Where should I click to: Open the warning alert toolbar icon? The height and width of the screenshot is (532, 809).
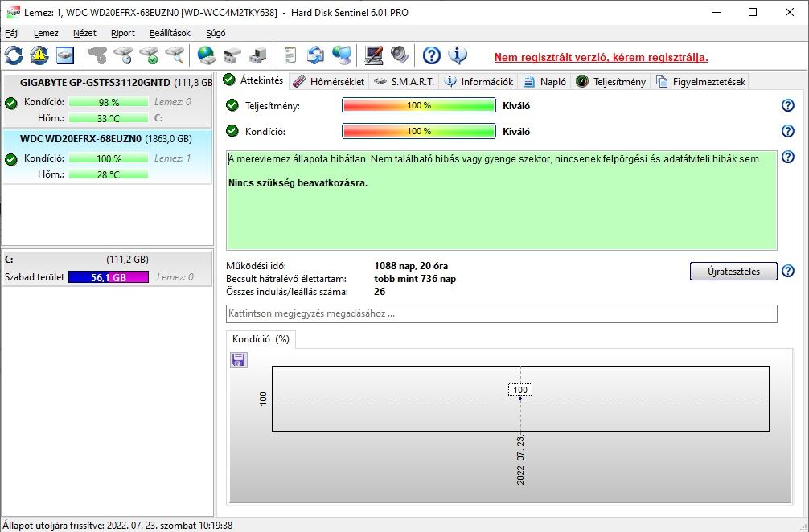[x=39, y=55]
